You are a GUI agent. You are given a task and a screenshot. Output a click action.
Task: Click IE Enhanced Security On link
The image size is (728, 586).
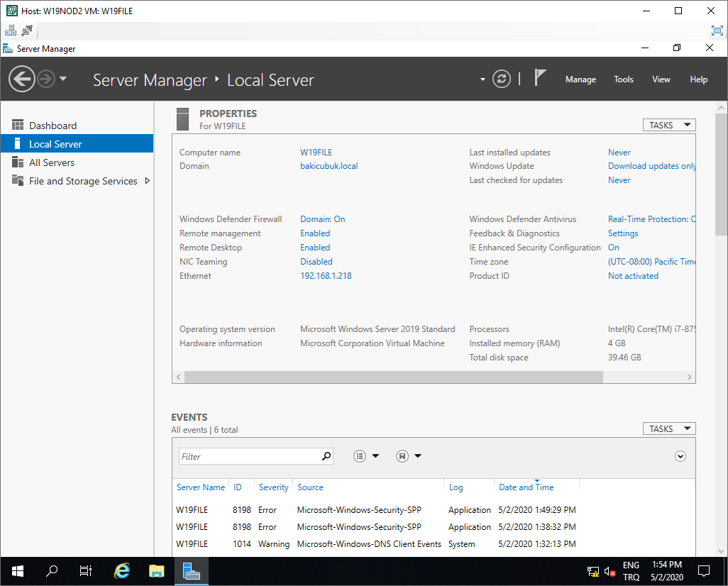pyautogui.click(x=613, y=248)
